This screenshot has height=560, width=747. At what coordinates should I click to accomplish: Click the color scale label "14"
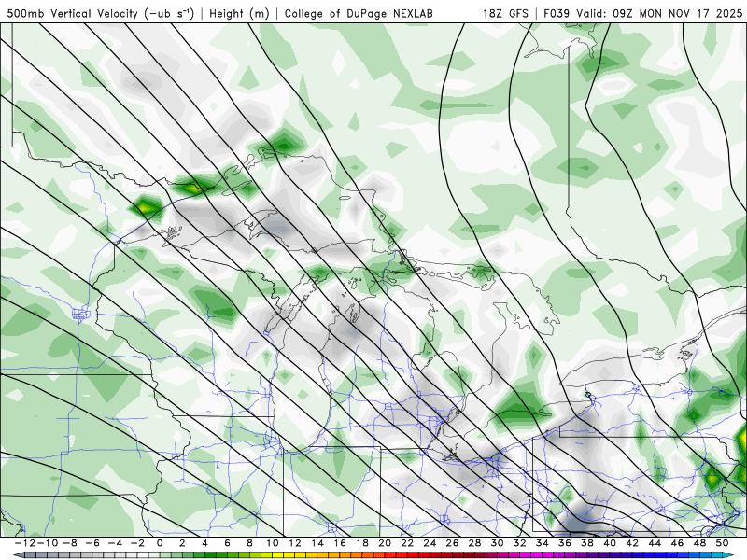(317, 543)
